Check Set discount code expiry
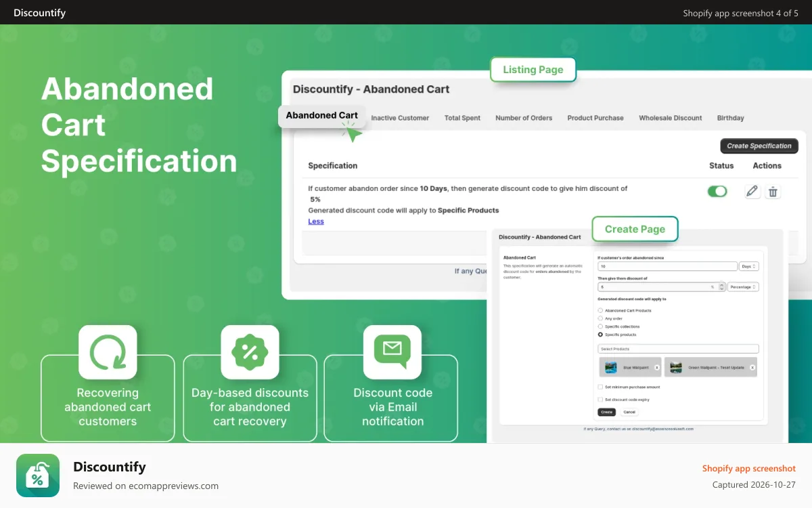The width and height of the screenshot is (812, 508). click(600, 400)
